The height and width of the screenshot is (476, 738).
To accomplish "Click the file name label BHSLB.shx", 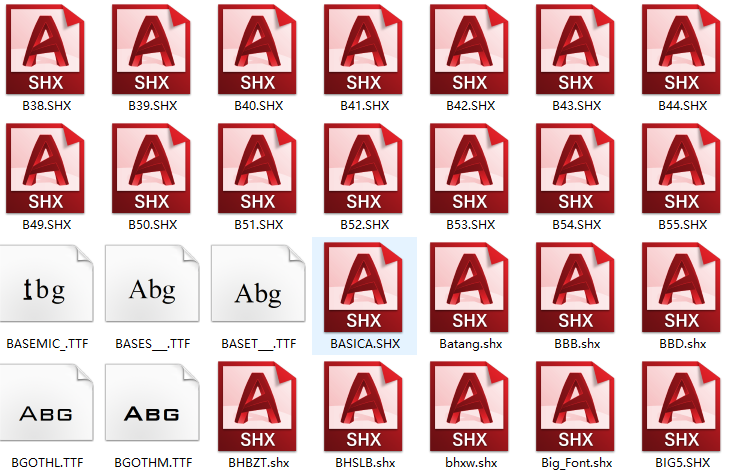I will point(365,463).
